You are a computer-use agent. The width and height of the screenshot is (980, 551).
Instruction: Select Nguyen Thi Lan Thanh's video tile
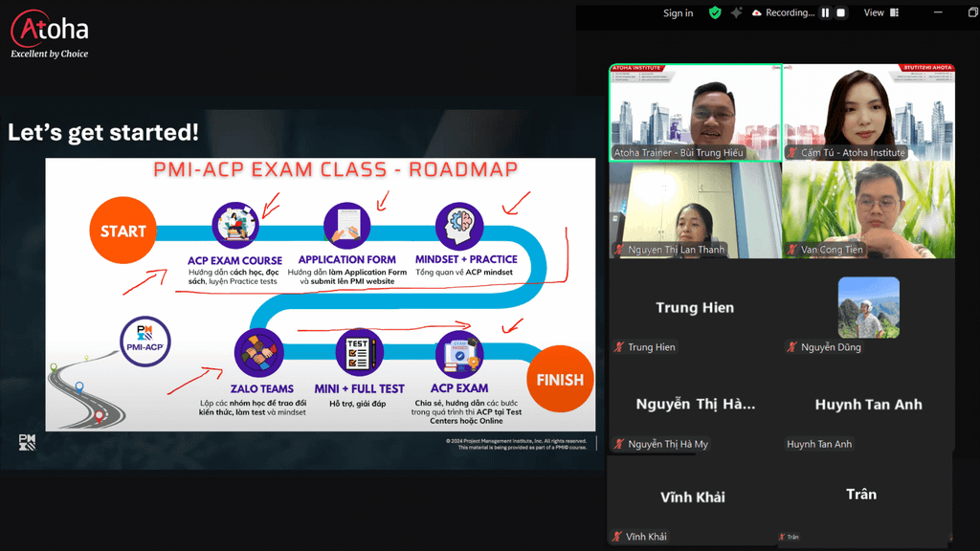coord(696,209)
